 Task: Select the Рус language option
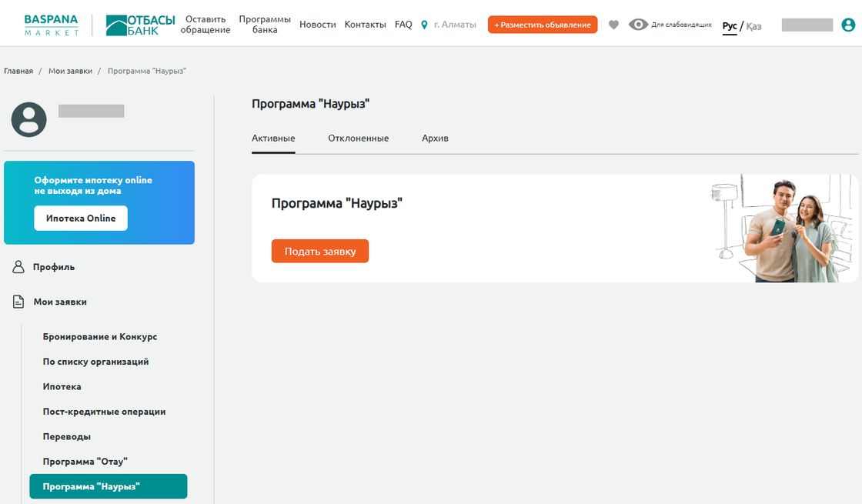pyautogui.click(x=729, y=26)
